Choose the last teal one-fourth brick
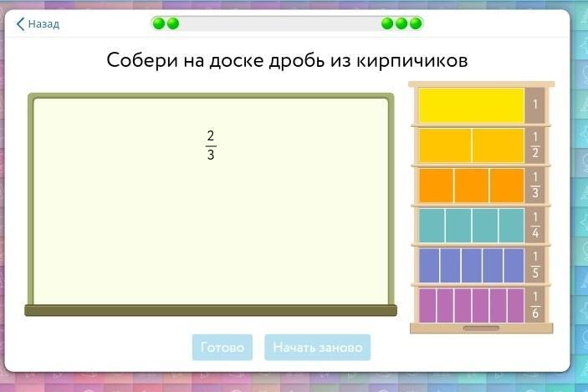Screen dimensions: 588x392 (x=511, y=226)
